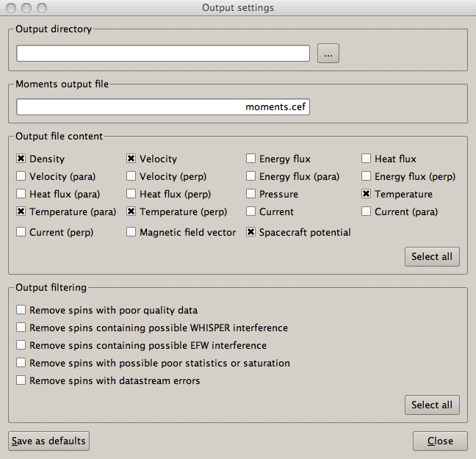
Task: Tick the Magnetic field vector checkbox
Action: tap(131, 232)
